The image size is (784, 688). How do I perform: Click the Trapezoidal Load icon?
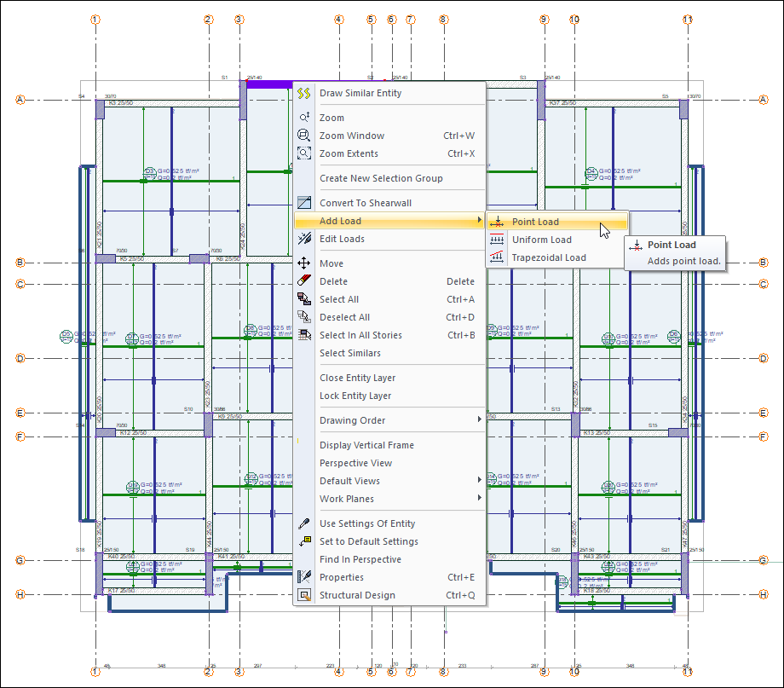click(x=497, y=257)
